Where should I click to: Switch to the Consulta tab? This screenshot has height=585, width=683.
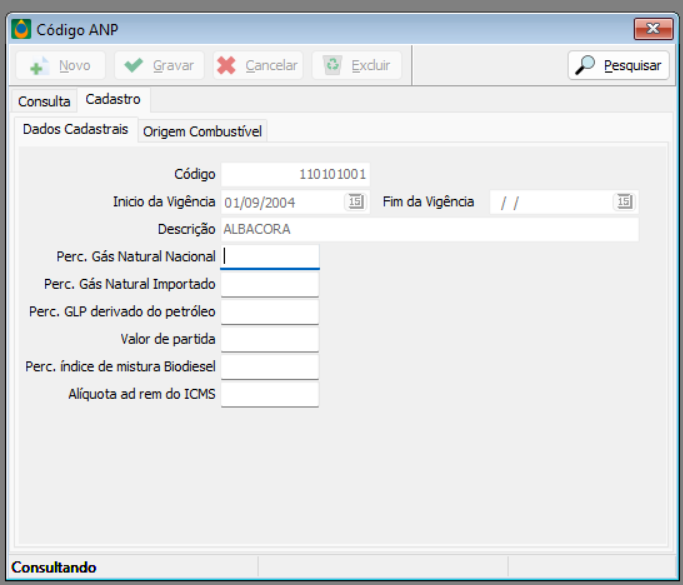point(44,101)
